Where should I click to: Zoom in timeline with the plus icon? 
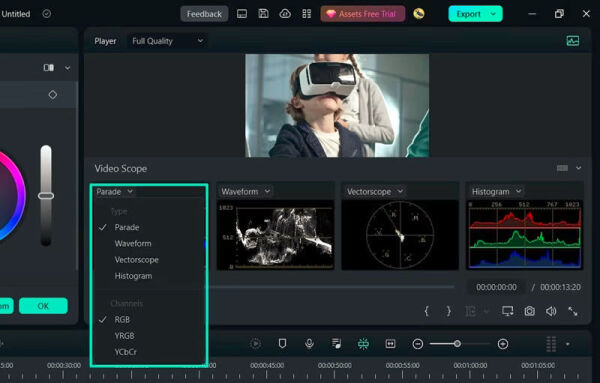(x=503, y=344)
